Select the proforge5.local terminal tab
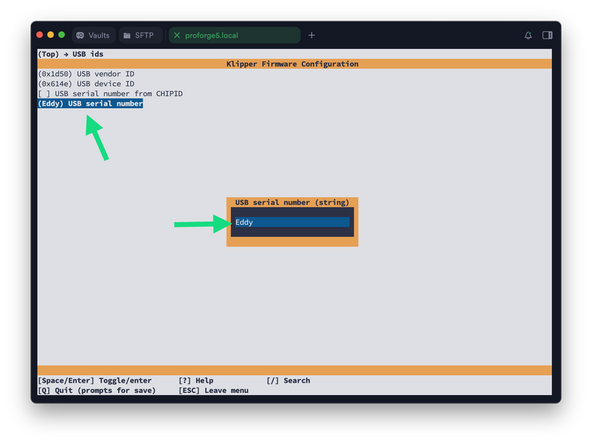 point(234,35)
